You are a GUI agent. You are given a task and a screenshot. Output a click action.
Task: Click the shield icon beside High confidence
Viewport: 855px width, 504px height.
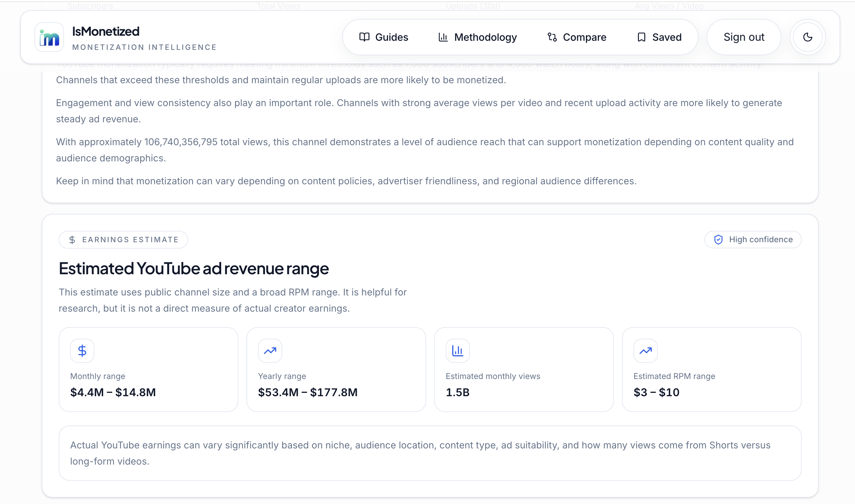[x=718, y=240]
